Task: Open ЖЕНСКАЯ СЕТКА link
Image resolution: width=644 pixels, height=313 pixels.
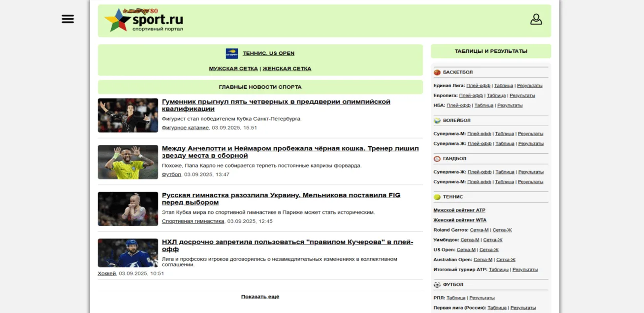Action: pyautogui.click(x=287, y=69)
